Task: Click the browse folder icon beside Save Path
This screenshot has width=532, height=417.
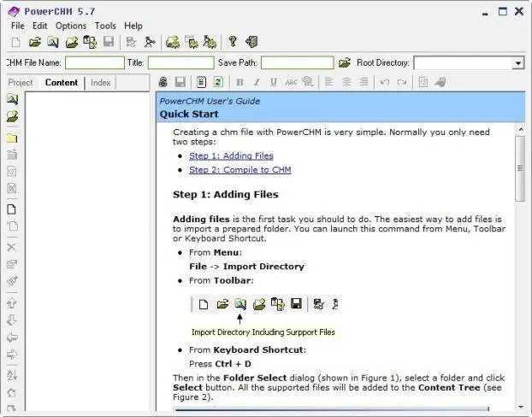Action: click(345, 62)
